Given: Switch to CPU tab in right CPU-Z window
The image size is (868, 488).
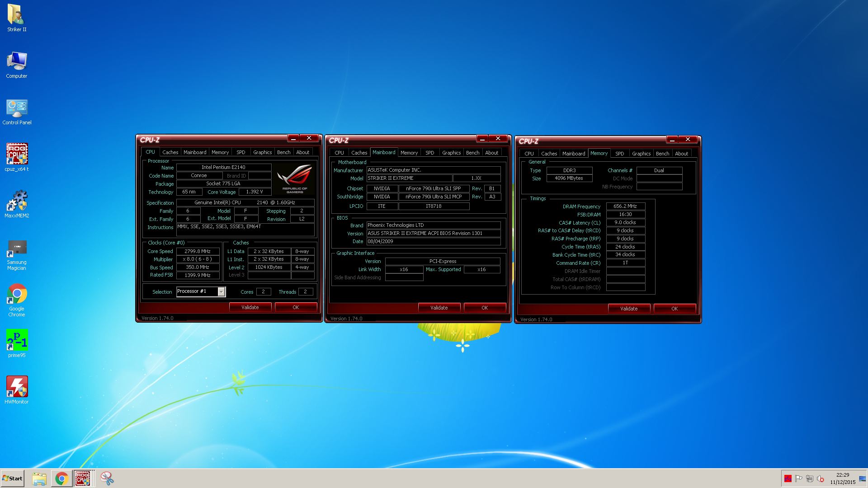Looking at the screenshot, I should [x=529, y=154].
